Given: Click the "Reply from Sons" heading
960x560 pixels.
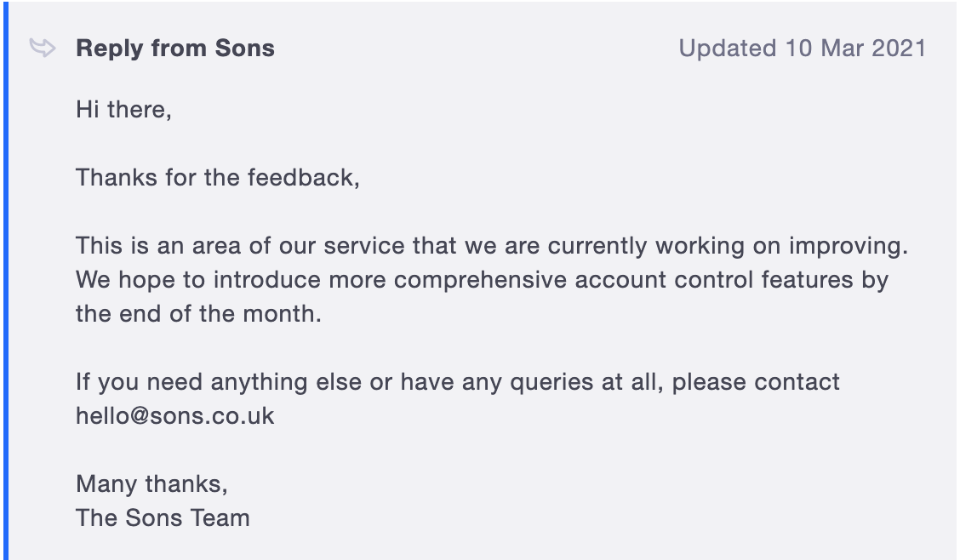Looking at the screenshot, I should 175,49.
